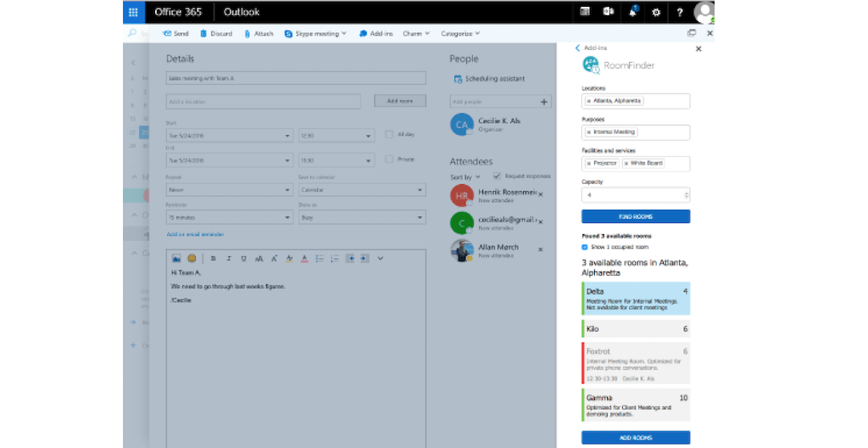Remove attendee cecilieals@gmail
Viewport: 868px width, 448px height.
pos(541,221)
